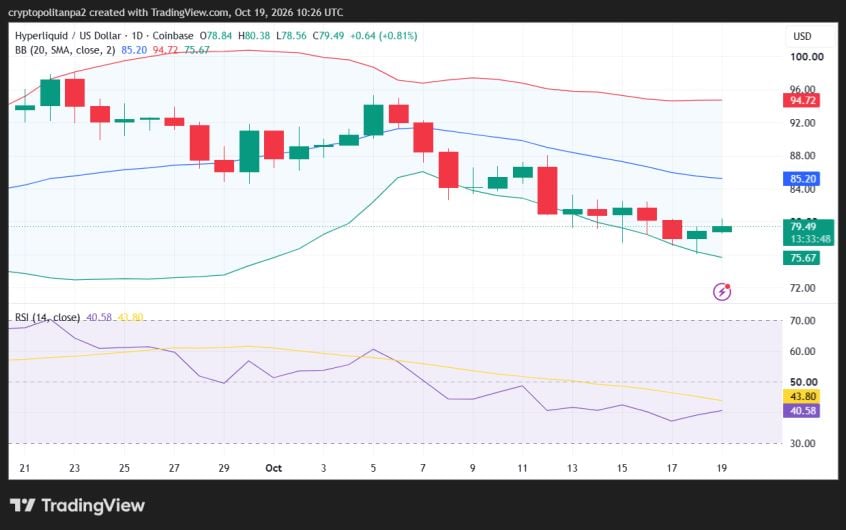
Task: Click the O78.84 open value in header
Action: [x=216, y=36]
